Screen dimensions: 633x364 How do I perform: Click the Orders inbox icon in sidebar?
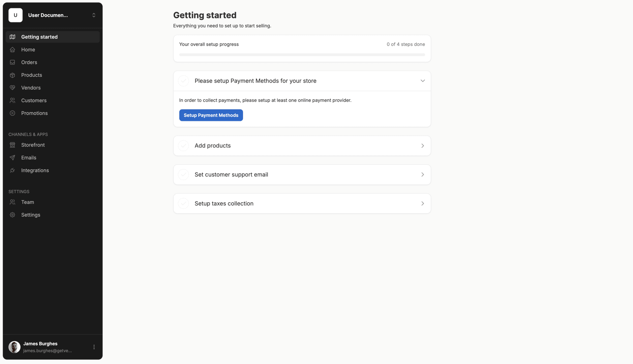pyautogui.click(x=13, y=62)
